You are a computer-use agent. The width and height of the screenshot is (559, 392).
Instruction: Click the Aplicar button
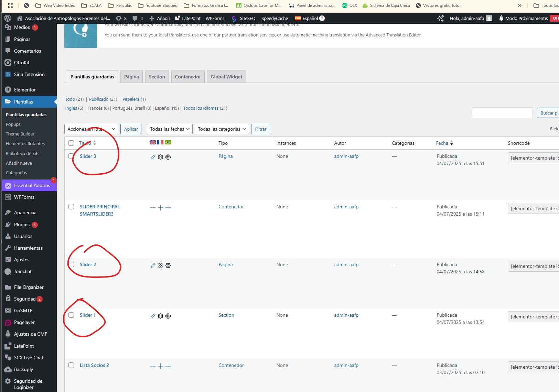(x=131, y=129)
